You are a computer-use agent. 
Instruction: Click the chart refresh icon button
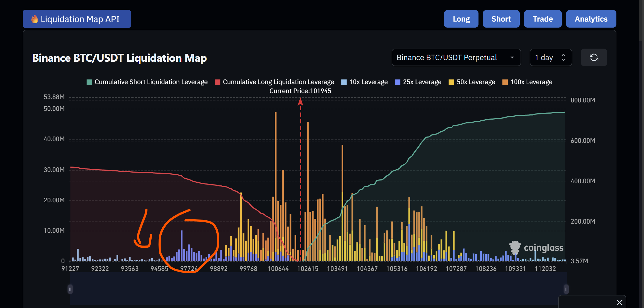coord(594,57)
